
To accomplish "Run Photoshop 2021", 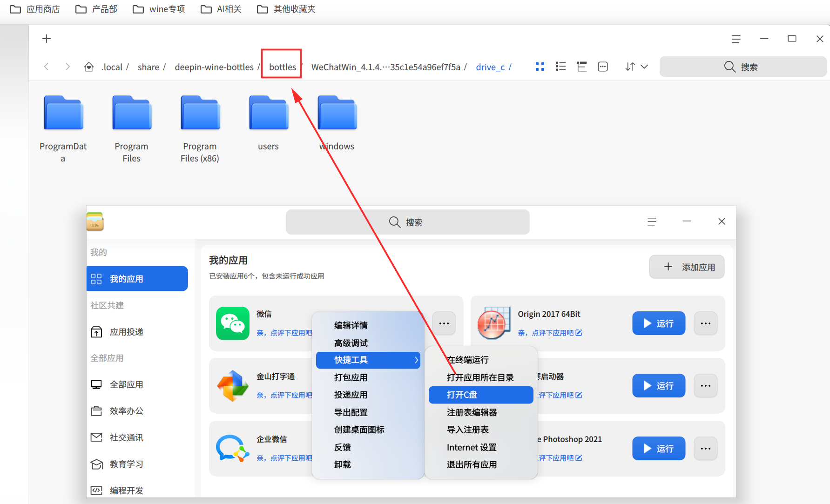I will 659,449.
